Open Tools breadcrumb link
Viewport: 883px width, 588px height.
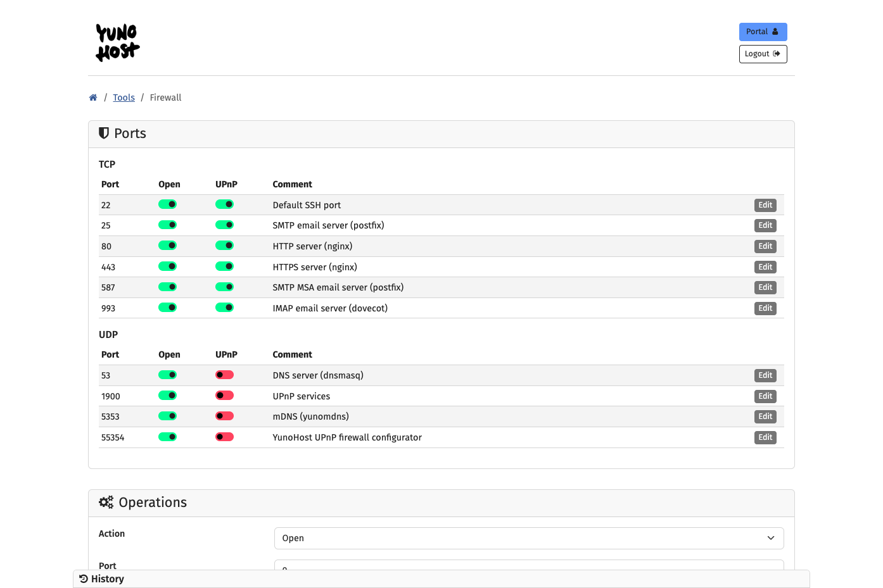[124, 97]
